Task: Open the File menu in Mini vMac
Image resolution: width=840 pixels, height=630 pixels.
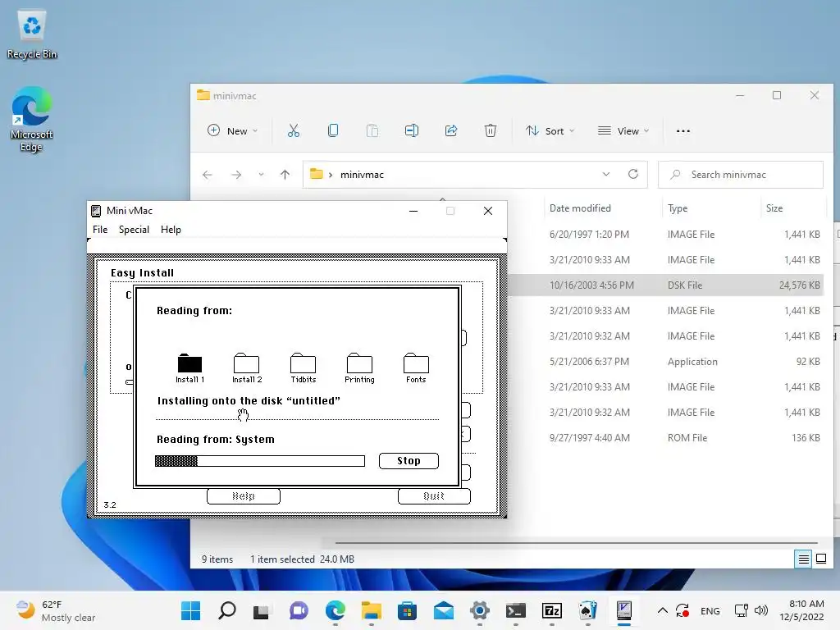Action: pyautogui.click(x=100, y=230)
